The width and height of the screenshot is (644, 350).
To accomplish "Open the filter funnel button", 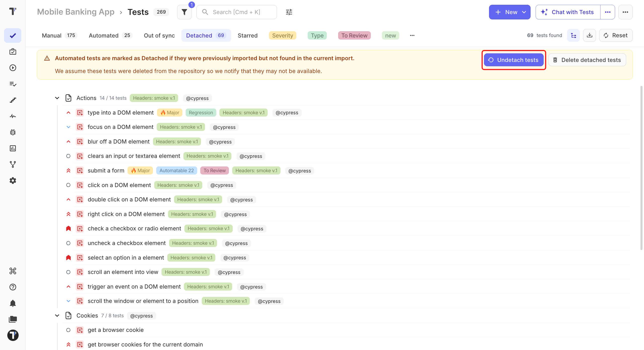I will pyautogui.click(x=184, y=12).
